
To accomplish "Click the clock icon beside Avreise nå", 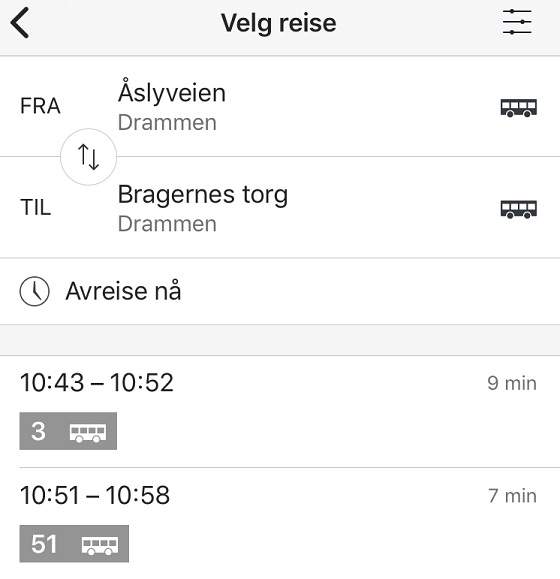I will point(34,291).
